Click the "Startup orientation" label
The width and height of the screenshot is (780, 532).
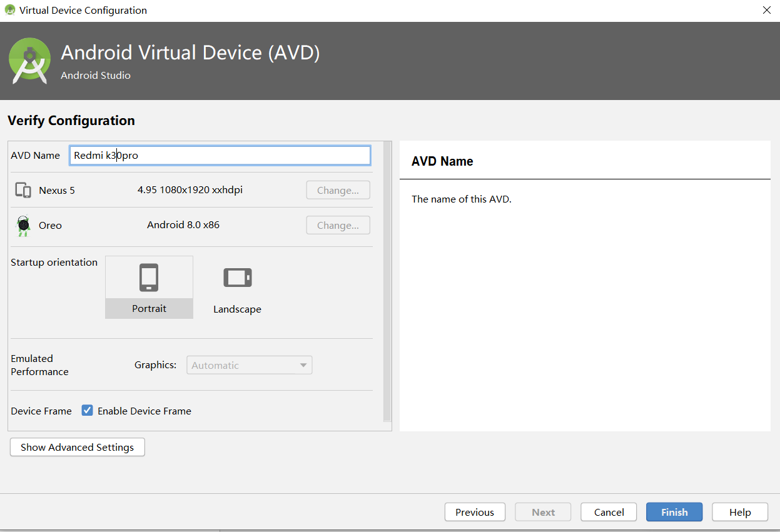pyautogui.click(x=54, y=263)
